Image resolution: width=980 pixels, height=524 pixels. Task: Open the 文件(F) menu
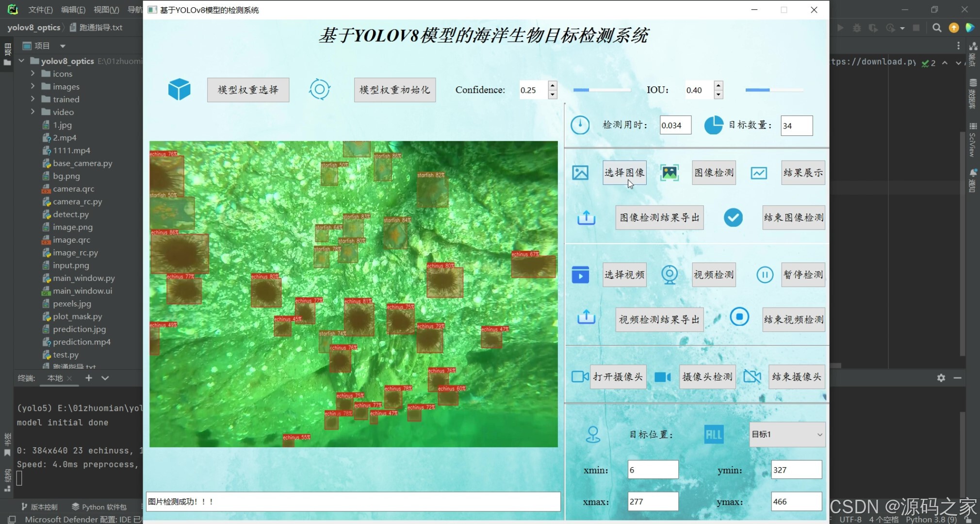pyautogui.click(x=40, y=10)
